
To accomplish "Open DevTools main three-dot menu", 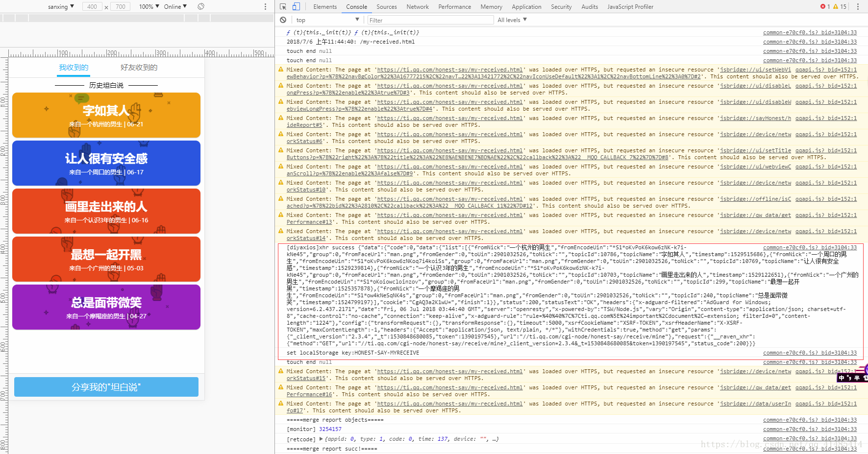I will (x=858, y=6).
